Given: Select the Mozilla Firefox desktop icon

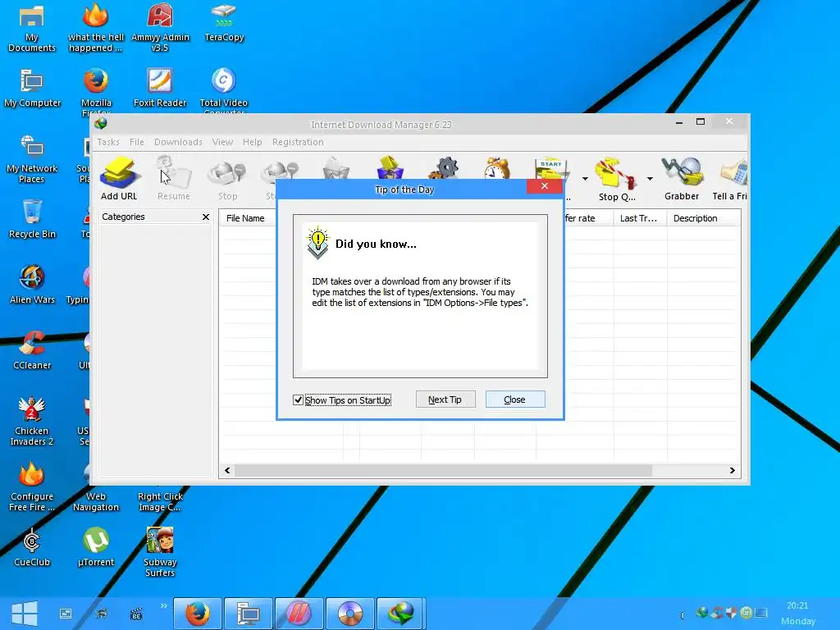Looking at the screenshot, I should click(x=96, y=90).
